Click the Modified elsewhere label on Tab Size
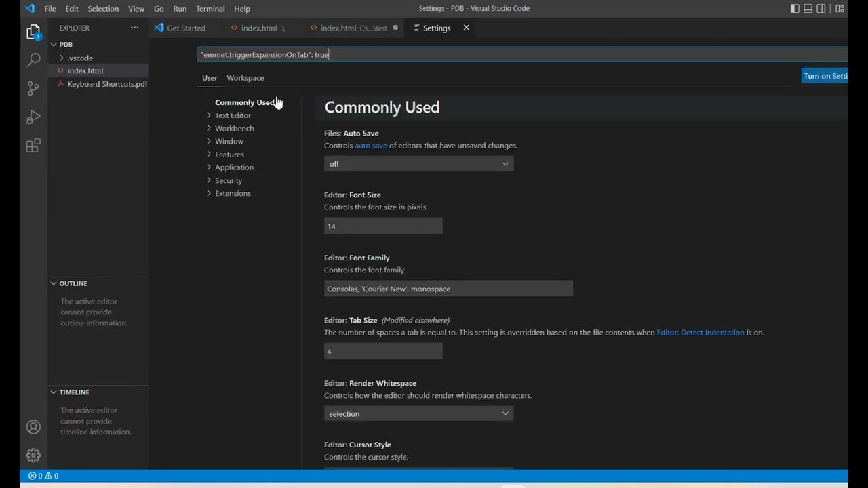Image resolution: width=868 pixels, height=488 pixels. click(x=416, y=321)
